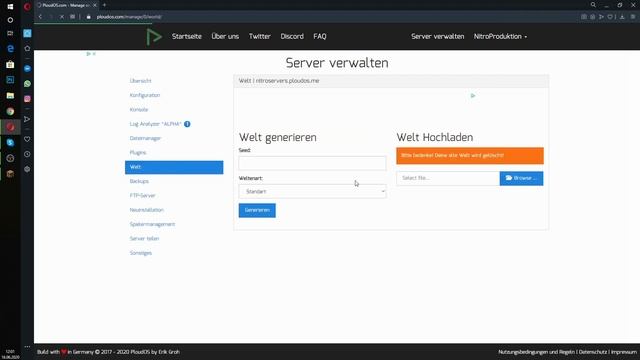The image size is (640, 360).
Task: Click into the Seed input field
Action: click(312, 163)
